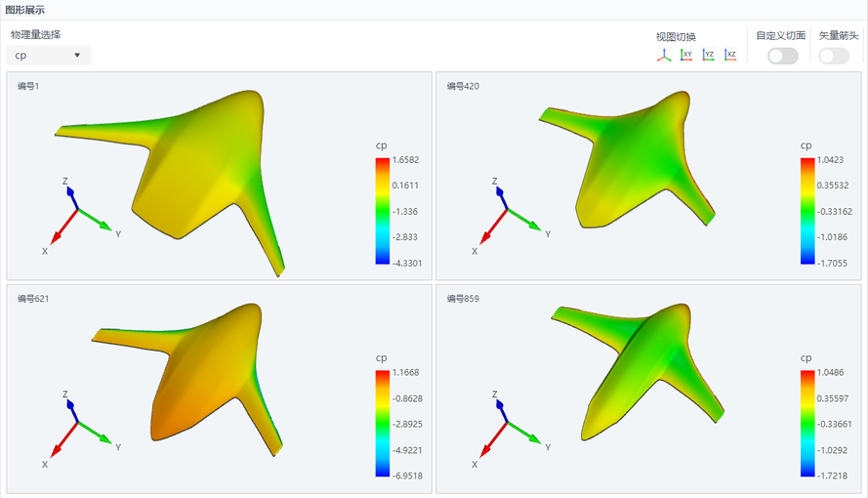Select the 图形展示 tab header

(x=25, y=10)
